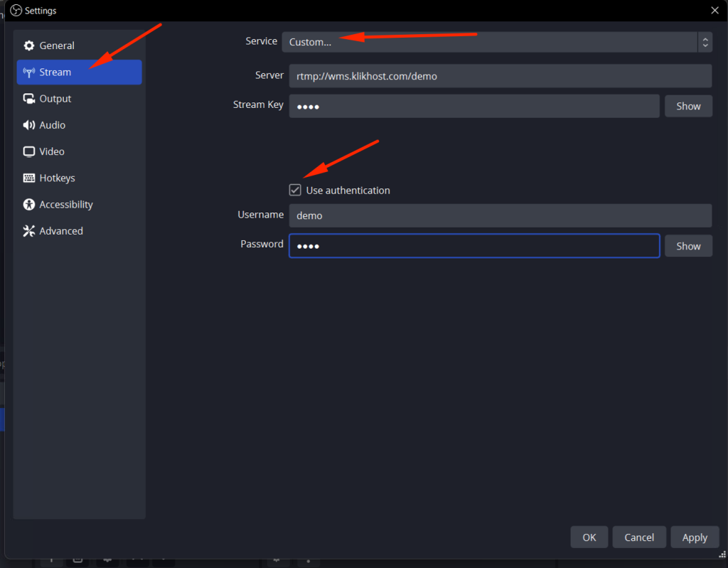Click the Output icon in sidebar

(28, 99)
